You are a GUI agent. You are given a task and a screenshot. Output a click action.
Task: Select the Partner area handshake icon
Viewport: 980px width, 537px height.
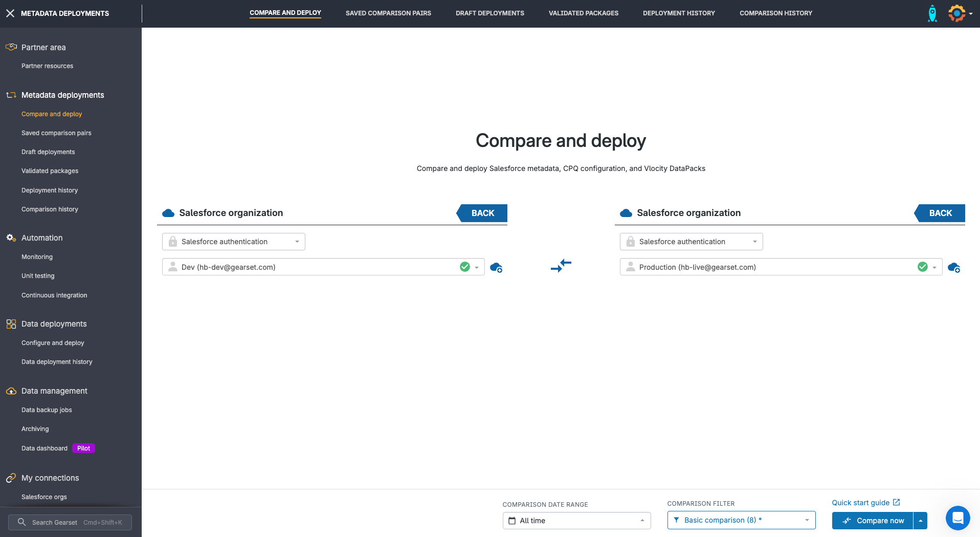point(11,47)
